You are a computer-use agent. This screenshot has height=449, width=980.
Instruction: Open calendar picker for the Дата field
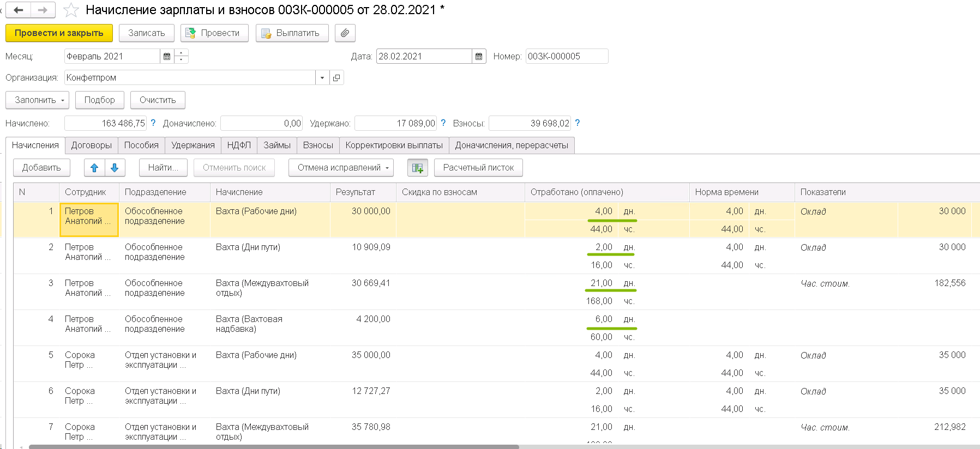click(479, 56)
